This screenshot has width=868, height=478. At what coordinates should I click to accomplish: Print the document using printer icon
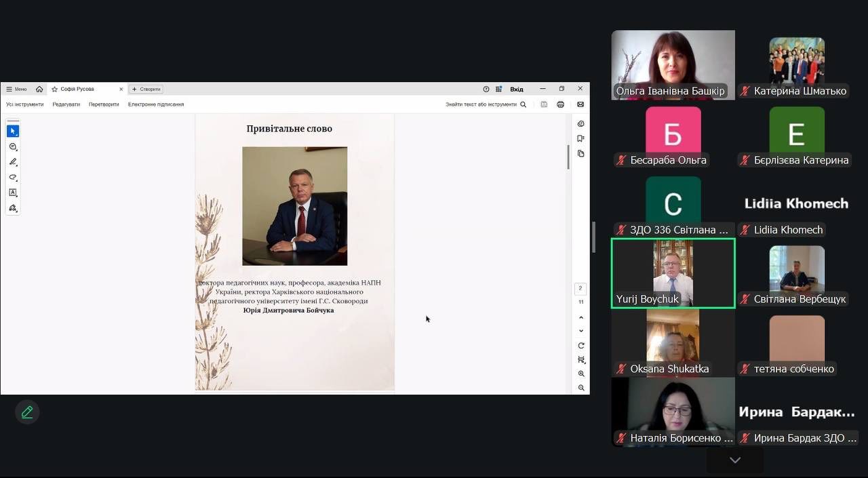(560, 104)
